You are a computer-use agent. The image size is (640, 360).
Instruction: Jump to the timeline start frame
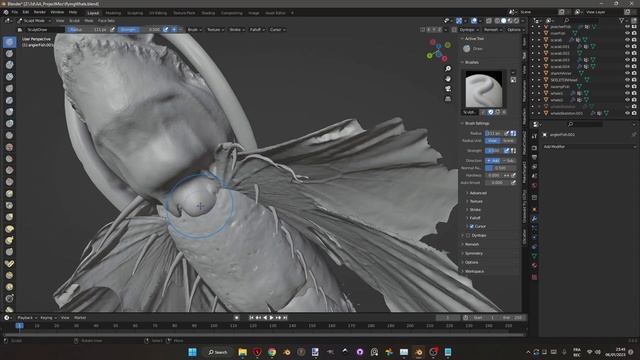[x=251, y=318]
